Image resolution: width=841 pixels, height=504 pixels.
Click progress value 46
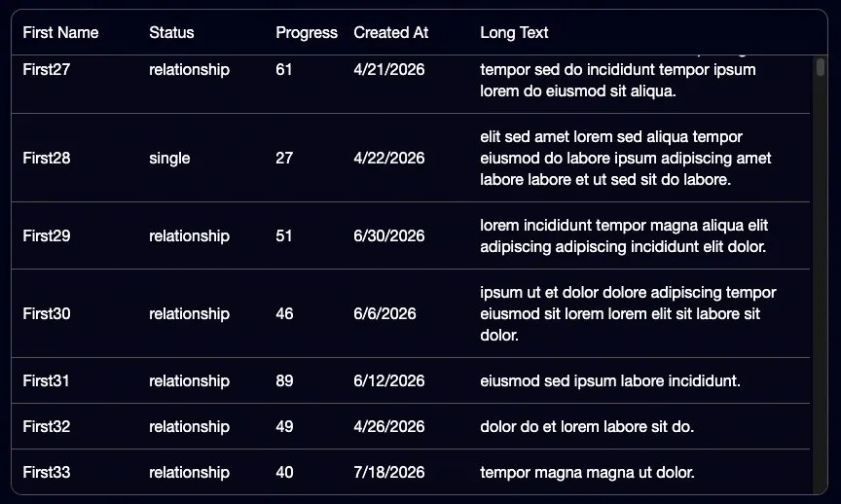point(284,313)
